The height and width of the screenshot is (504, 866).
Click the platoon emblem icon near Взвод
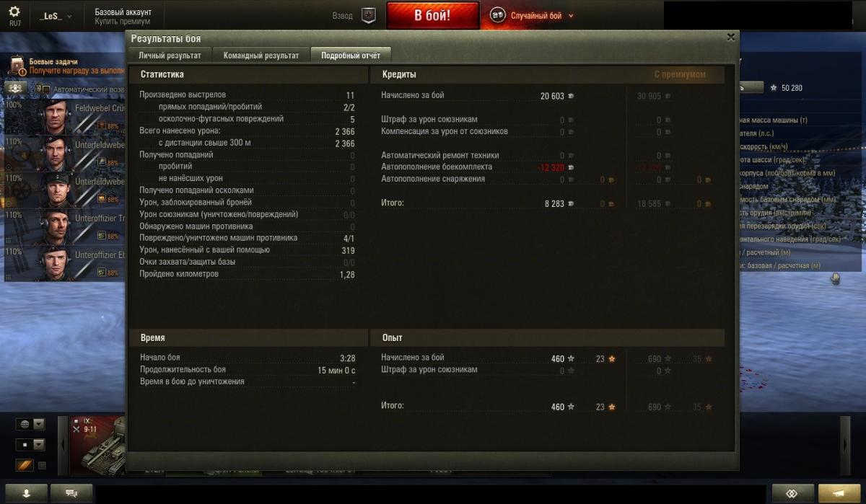tap(368, 15)
